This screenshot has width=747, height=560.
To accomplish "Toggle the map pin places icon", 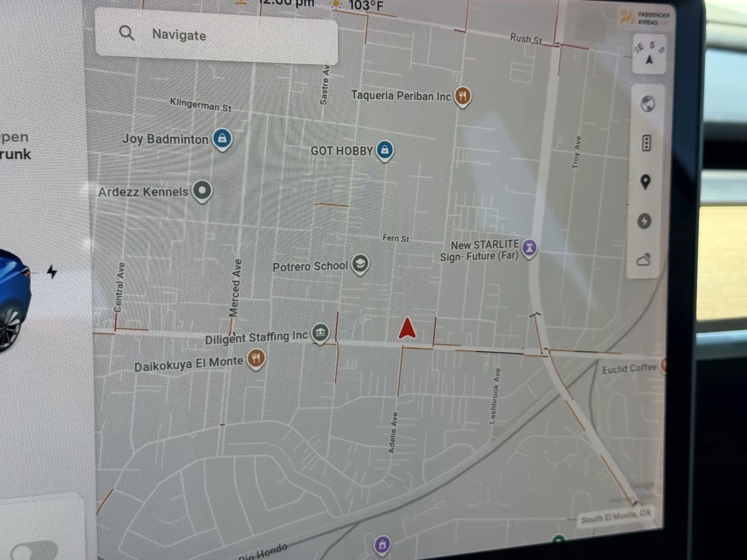I will click(x=646, y=182).
